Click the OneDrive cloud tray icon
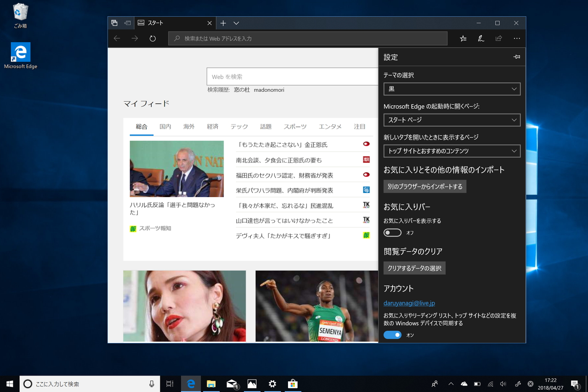The width and height of the screenshot is (588, 392). 464,384
